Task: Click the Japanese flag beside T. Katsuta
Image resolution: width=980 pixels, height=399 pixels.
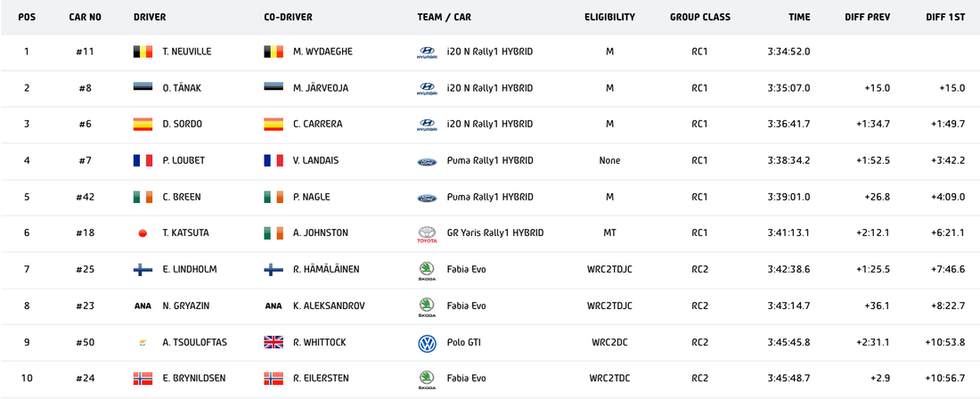Action: coord(143,233)
